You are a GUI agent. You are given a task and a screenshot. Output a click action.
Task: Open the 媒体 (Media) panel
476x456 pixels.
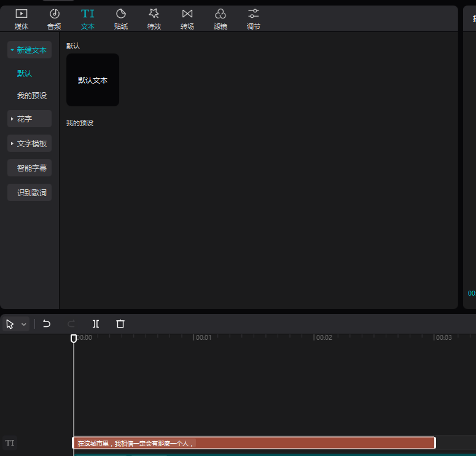21,18
